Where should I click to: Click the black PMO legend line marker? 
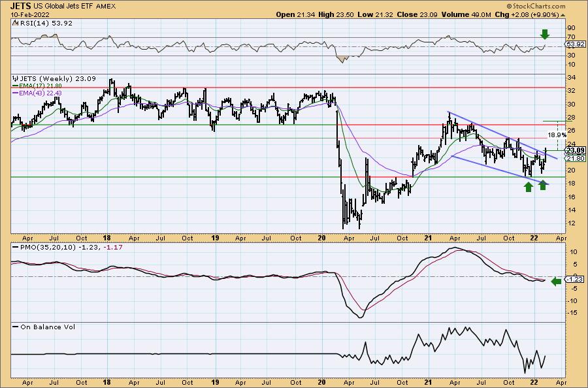(16, 248)
